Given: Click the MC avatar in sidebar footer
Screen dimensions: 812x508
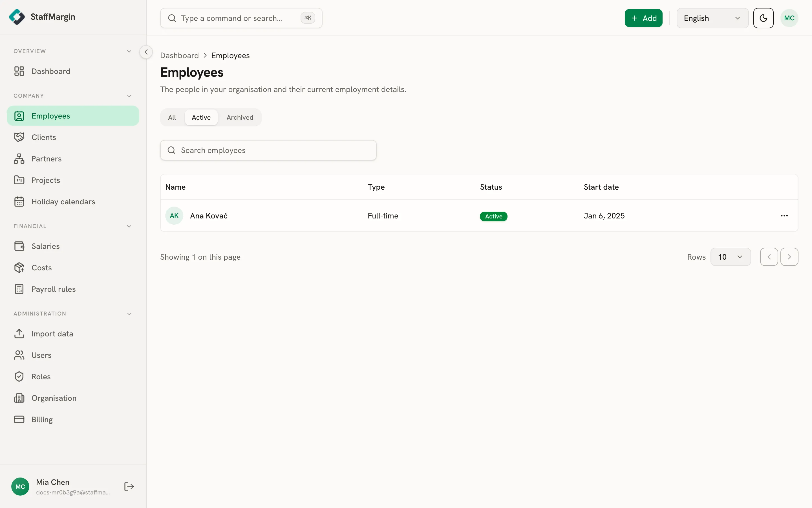Looking at the screenshot, I should click(x=20, y=487).
